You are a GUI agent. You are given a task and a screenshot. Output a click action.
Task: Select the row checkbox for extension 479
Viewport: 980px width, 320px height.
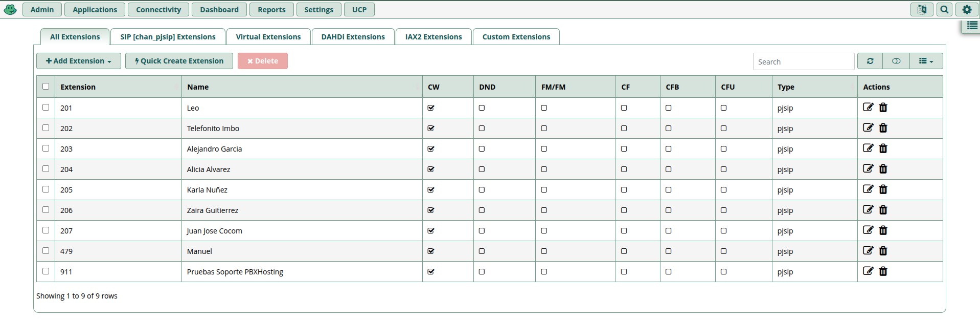(46, 250)
